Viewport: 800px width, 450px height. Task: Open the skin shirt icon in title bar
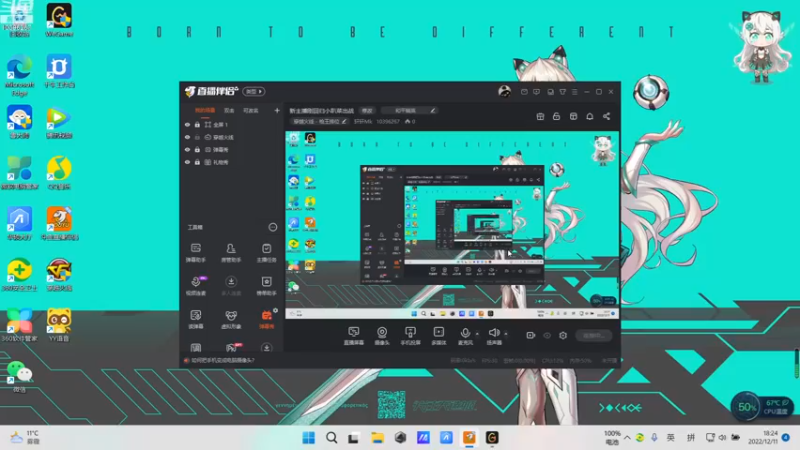click(x=562, y=92)
